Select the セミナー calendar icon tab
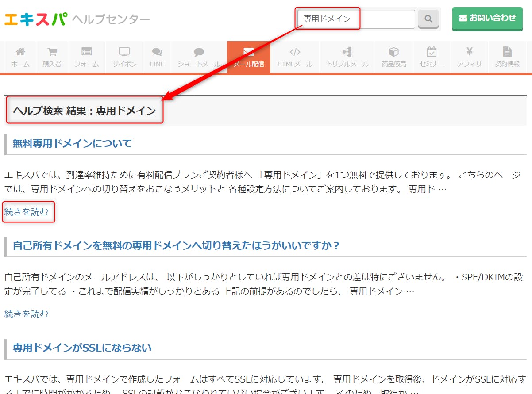Image resolution: width=532 pixels, height=394 pixels. [432, 57]
